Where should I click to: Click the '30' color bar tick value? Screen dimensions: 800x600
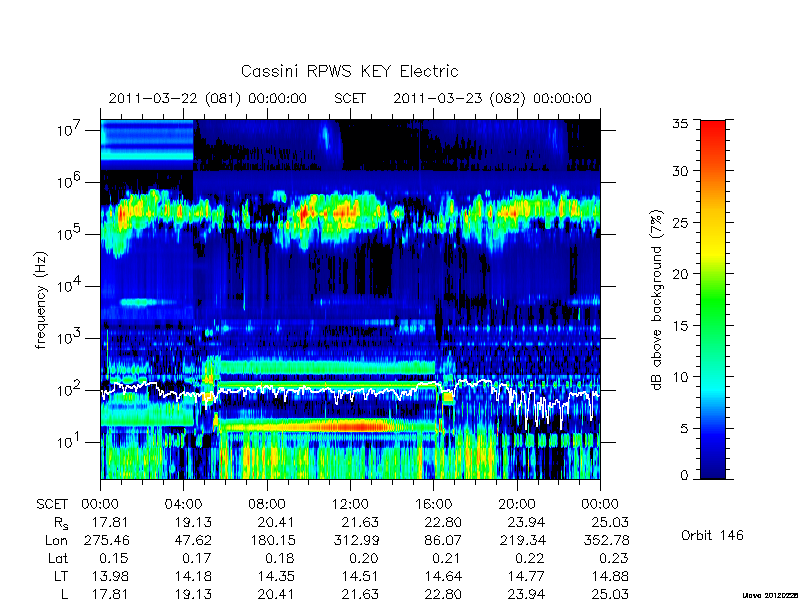(x=679, y=171)
